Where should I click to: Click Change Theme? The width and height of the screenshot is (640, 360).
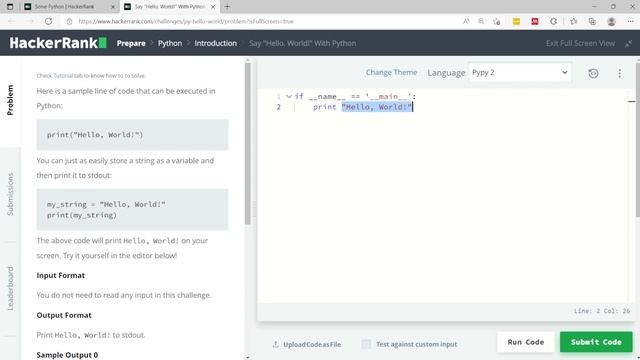391,72
